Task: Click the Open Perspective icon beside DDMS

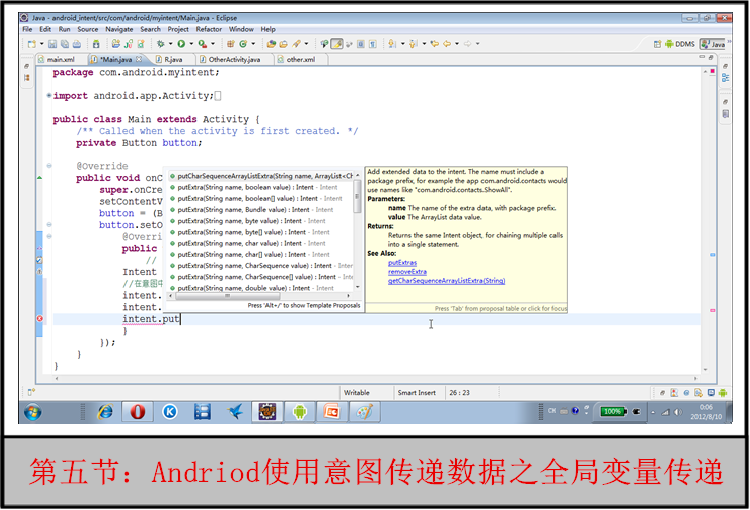Action: 657,44
